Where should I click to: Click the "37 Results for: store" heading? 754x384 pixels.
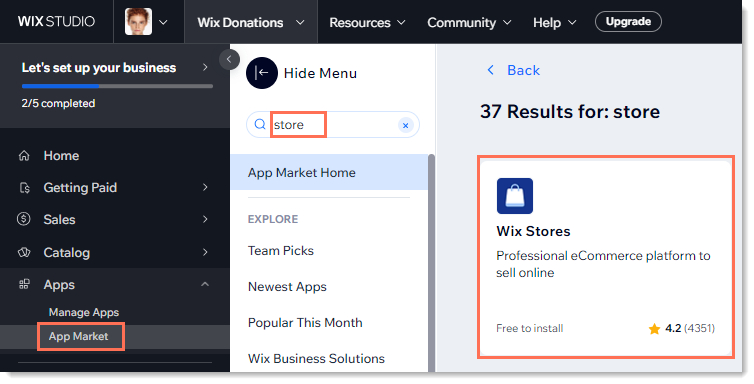click(x=570, y=111)
